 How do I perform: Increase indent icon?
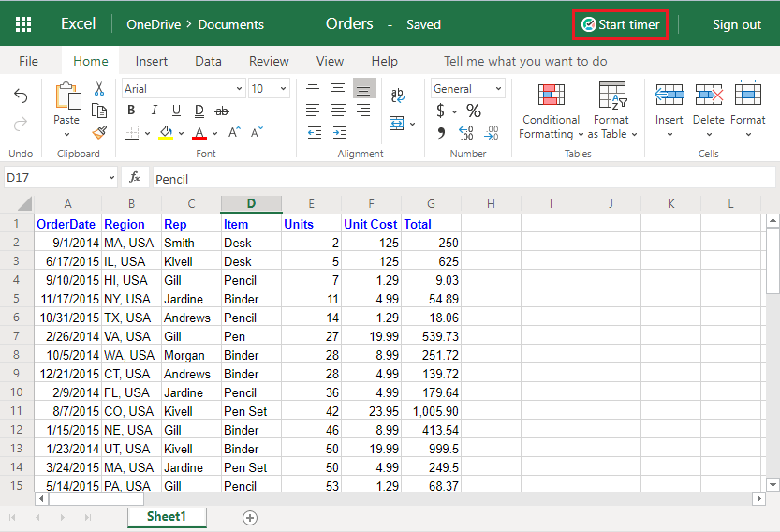tap(340, 132)
